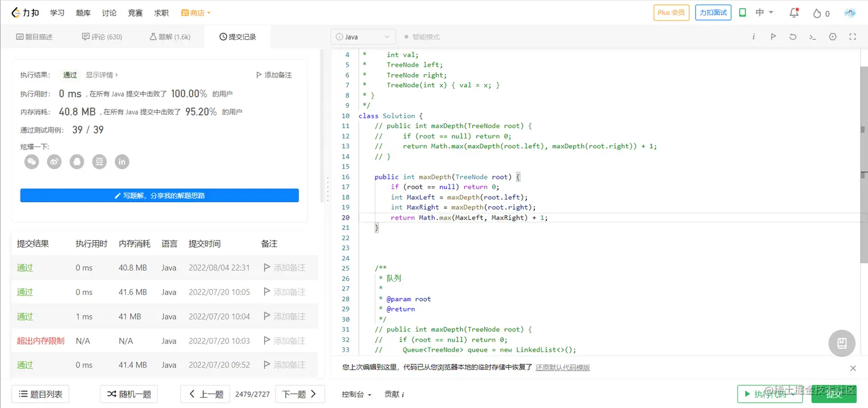This screenshot has width=868, height=408.
Task: Add note for 2022/07/20 10:05 submission
Action: point(284,292)
